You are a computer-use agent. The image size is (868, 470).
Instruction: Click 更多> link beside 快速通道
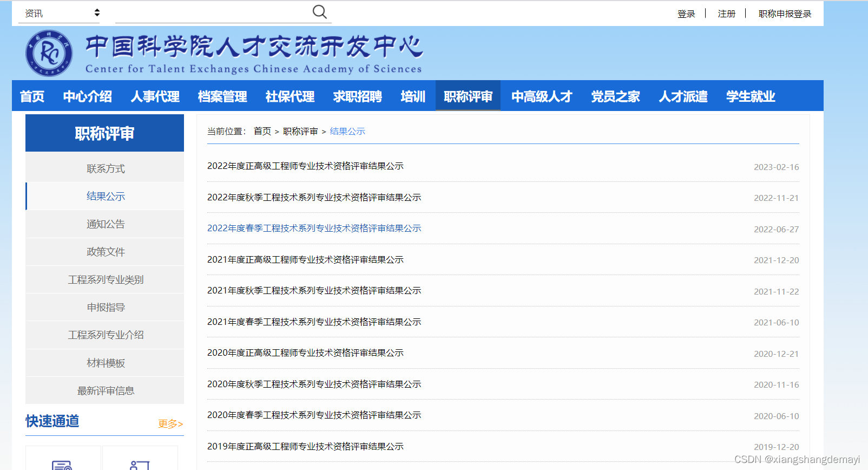point(170,423)
